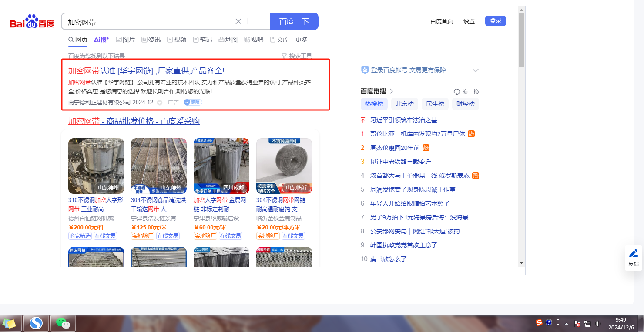Click the 反馈 feedback pencil icon
The height and width of the screenshot is (332, 644).
coord(634,253)
